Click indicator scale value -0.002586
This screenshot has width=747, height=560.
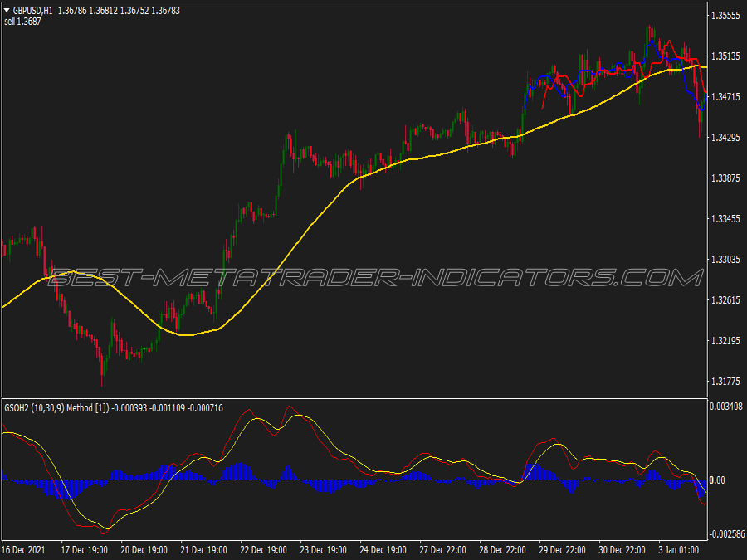(727, 534)
